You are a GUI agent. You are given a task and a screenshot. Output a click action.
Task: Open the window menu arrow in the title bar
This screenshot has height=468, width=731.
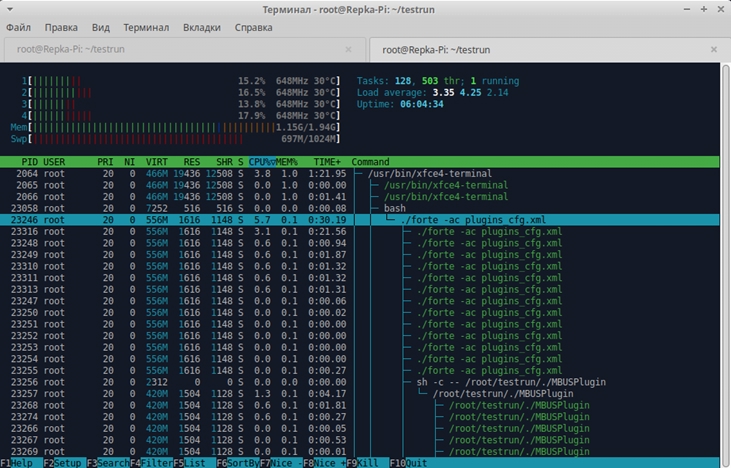click(10, 9)
